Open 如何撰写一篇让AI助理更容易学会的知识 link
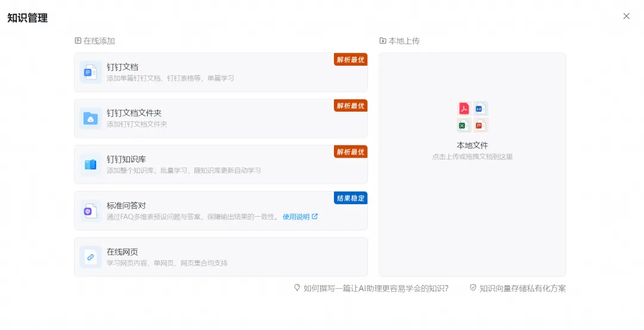Viewport: 644px width, 330px height. [376, 288]
